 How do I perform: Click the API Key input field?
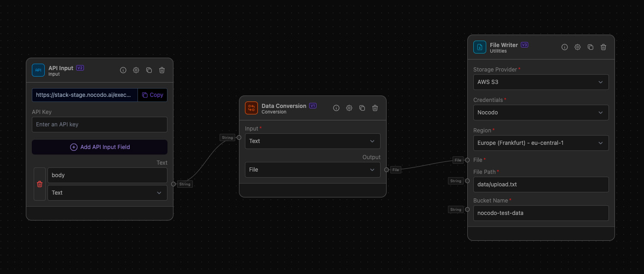tap(100, 125)
